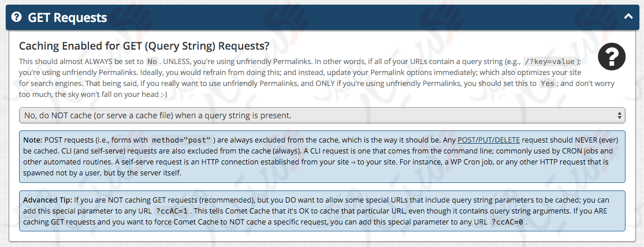This screenshot has height=247, width=644.
Task: Click the GET Requests panel title
Action: (x=68, y=18)
